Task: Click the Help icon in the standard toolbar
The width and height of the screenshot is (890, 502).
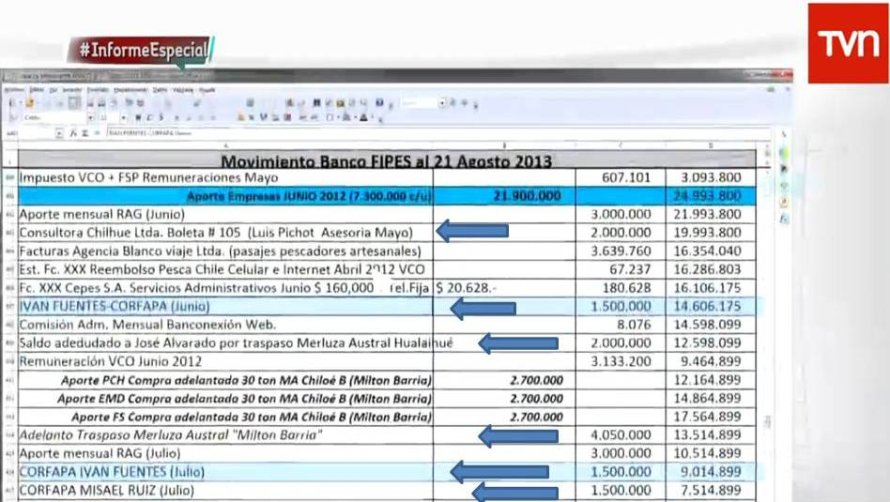Action: pos(379,103)
